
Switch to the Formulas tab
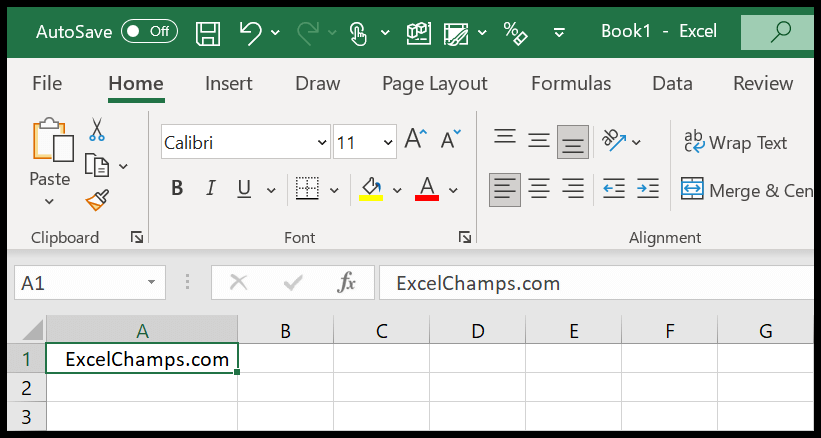point(571,84)
